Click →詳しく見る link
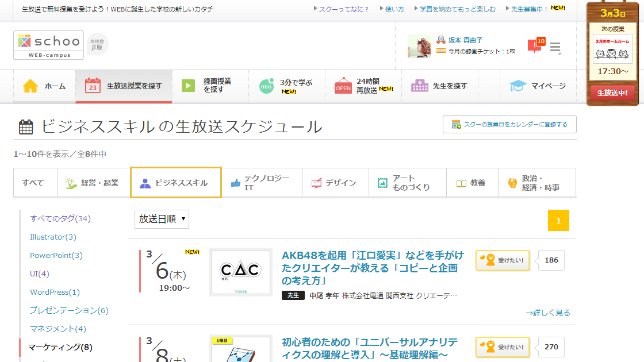644x362 pixels. point(547,313)
